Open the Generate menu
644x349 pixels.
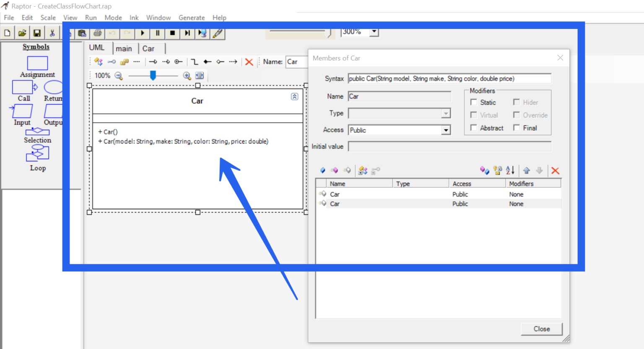(x=192, y=18)
